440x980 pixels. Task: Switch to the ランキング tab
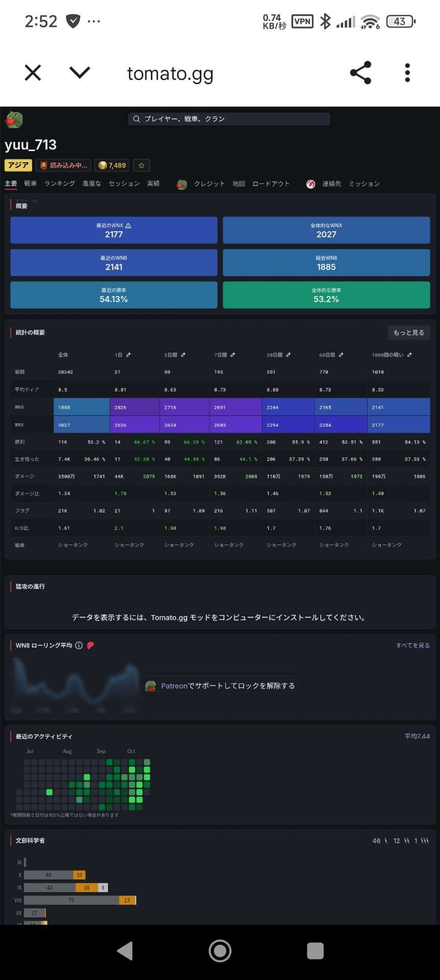[x=60, y=184]
